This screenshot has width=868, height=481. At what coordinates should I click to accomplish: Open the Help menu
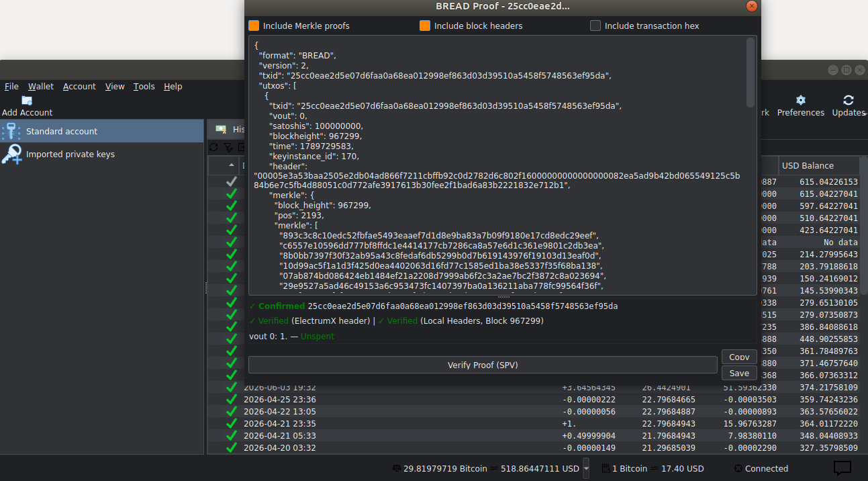pyautogui.click(x=173, y=86)
